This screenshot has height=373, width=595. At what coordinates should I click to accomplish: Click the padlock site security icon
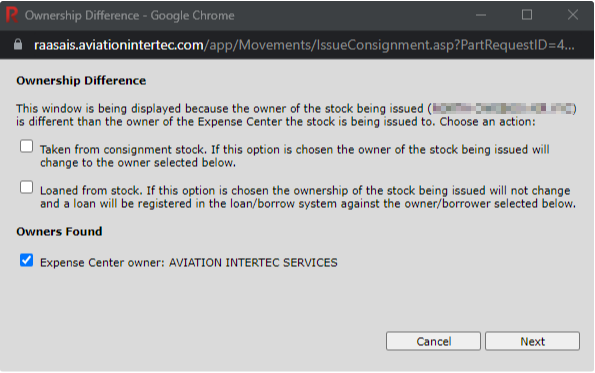(x=18, y=45)
